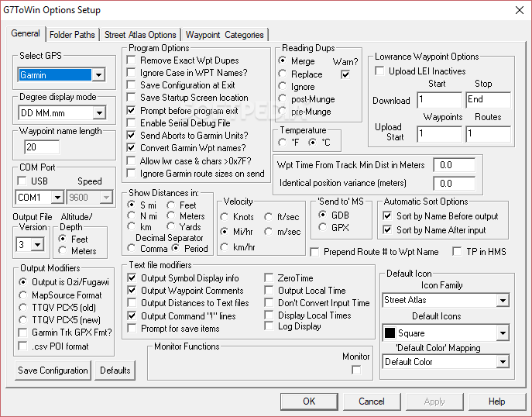
Task: Confirm with the OK button
Action: (x=309, y=401)
